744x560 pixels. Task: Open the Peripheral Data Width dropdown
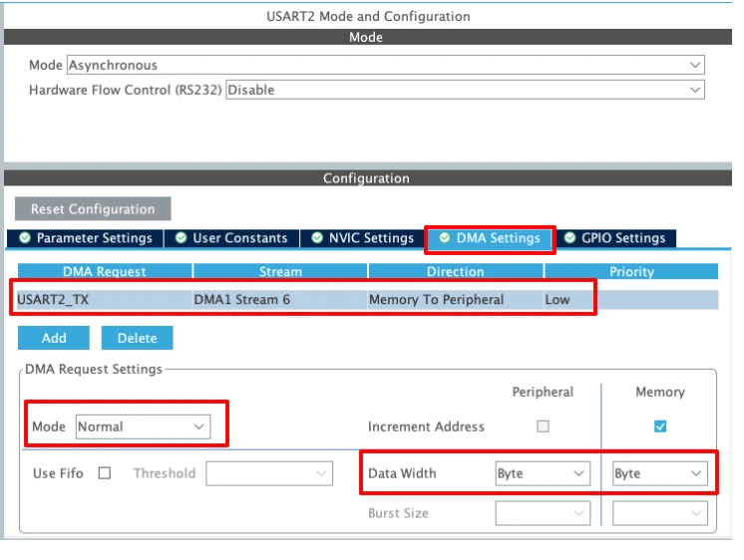tap(542, 473)
